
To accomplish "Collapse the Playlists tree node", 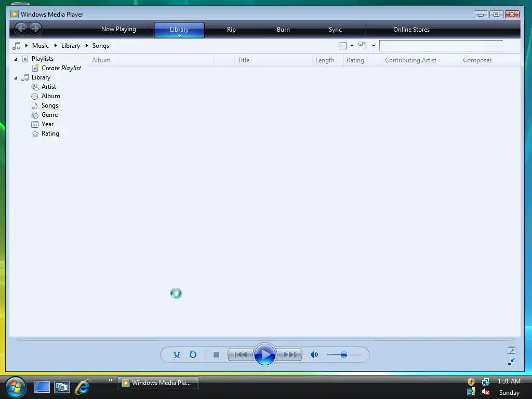I will pyautogui.click(x=16, y=59).
